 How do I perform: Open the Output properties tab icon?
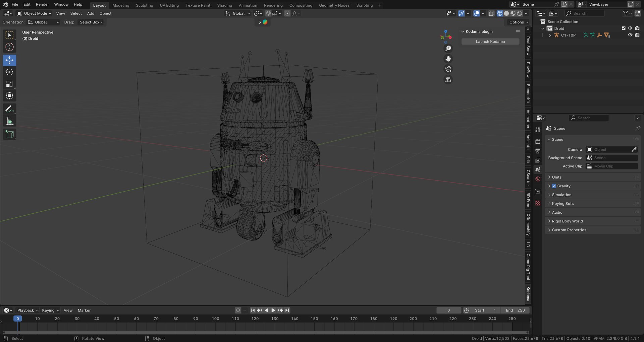(538, 151)
